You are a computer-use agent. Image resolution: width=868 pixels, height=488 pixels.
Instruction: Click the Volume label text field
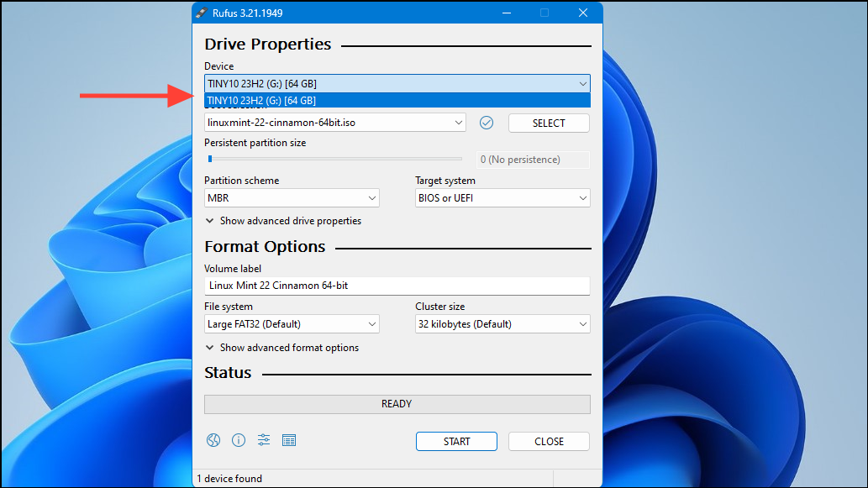coord(397,286)
